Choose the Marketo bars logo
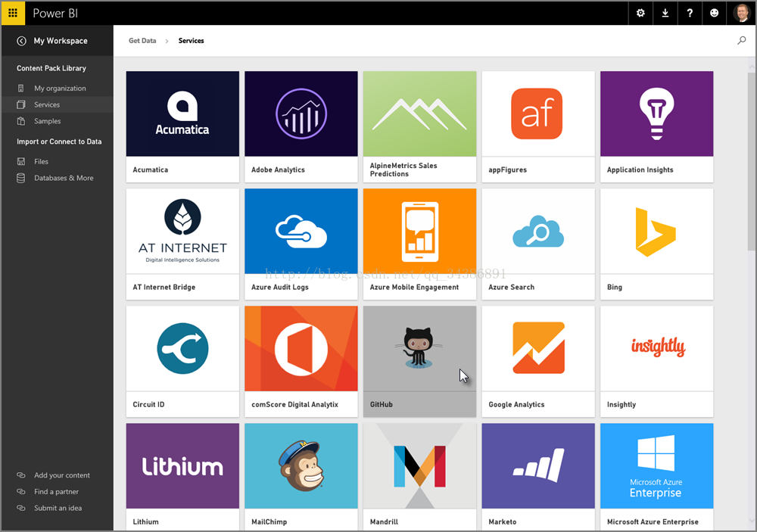This screenshot has width=757, height=532. (538, 466)
